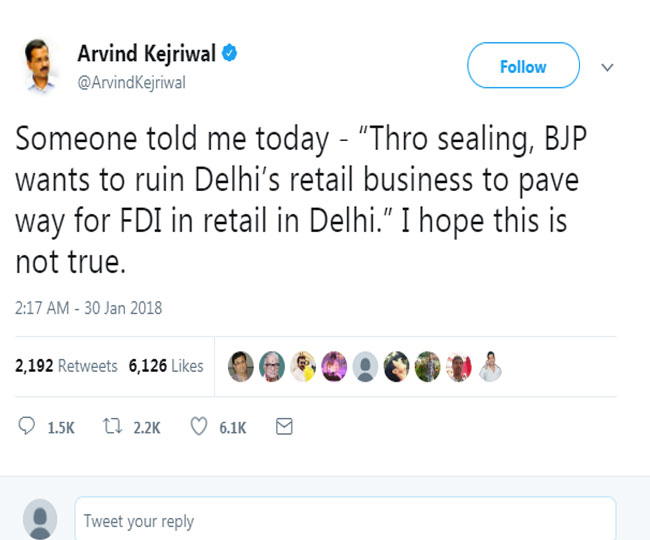Viewport: 650px width, 540px height.
Task: Click the reply speech bubble icon
Action: point(27,427)
